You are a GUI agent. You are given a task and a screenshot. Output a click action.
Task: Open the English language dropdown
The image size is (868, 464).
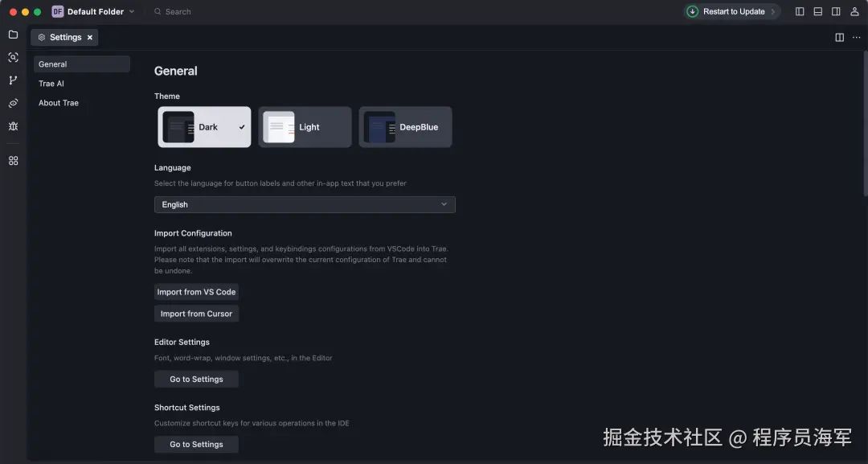(305, 204)
